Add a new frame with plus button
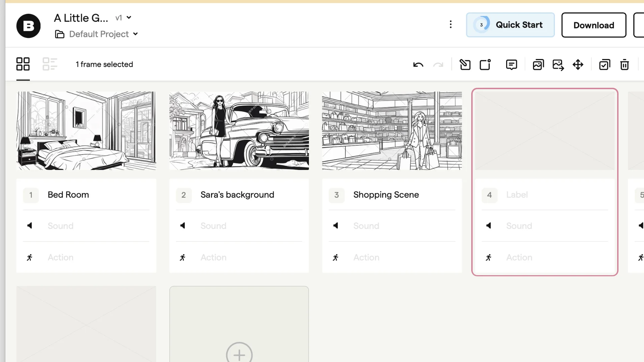 click(x=239, y=354)
